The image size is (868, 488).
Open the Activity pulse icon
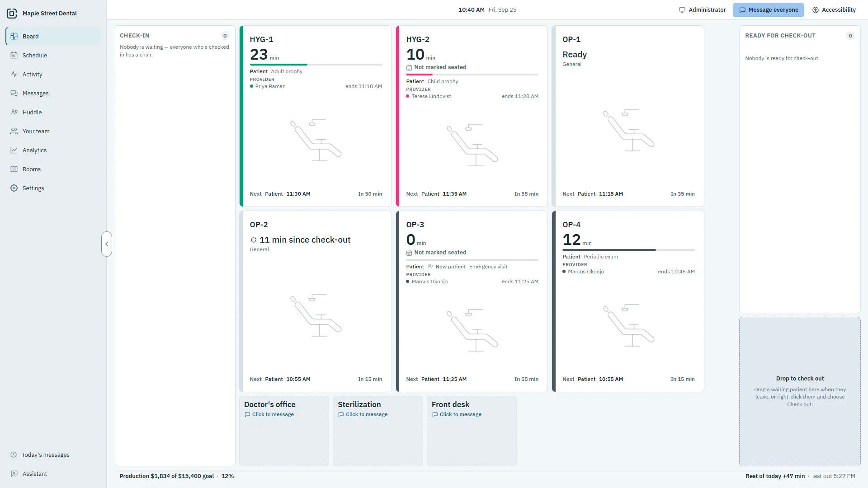tap(14, 74)
